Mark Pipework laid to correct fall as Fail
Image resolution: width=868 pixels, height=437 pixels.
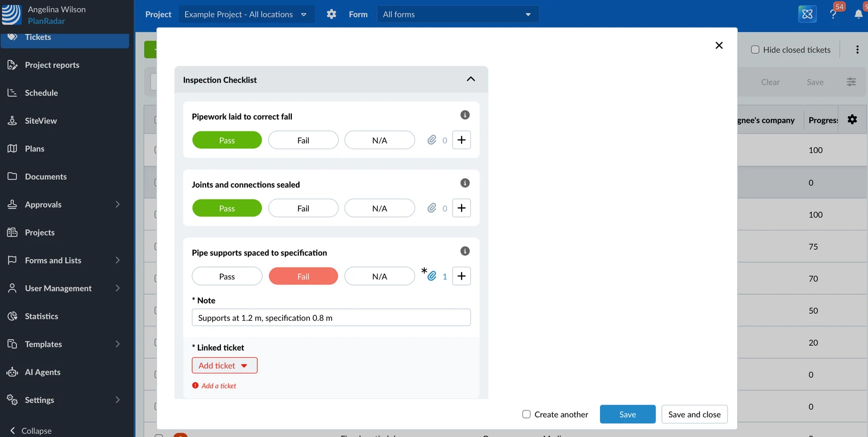(x=303, y=140)
